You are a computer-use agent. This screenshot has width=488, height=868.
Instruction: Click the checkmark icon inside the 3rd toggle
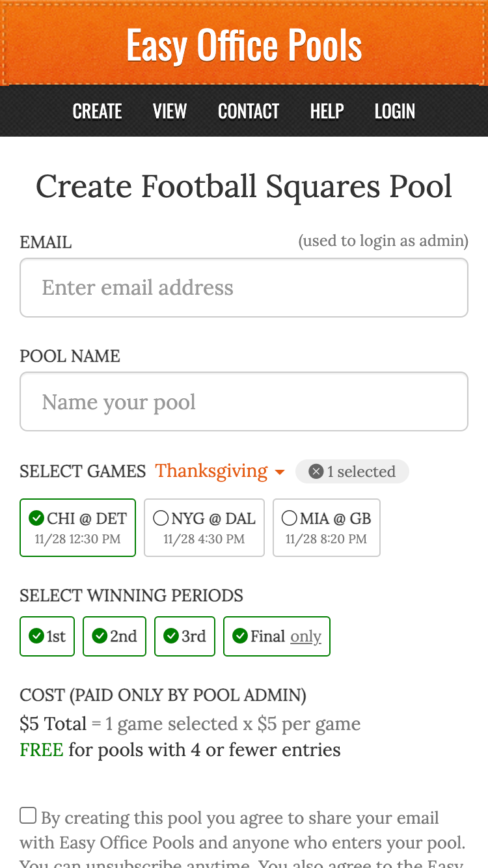click(x=170, y=636)
